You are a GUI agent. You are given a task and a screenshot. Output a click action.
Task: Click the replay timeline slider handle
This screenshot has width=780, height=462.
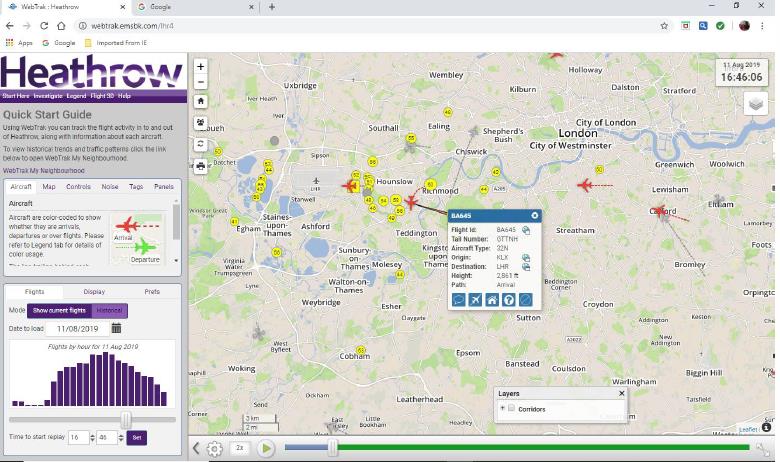(x=333, y=448)
